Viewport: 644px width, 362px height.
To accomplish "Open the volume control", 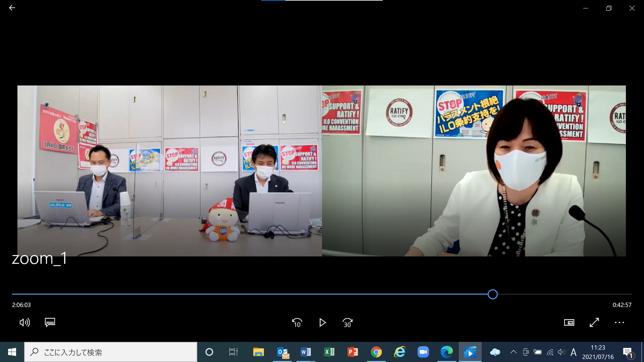I will pyautogui.click(x=25, y=322).
